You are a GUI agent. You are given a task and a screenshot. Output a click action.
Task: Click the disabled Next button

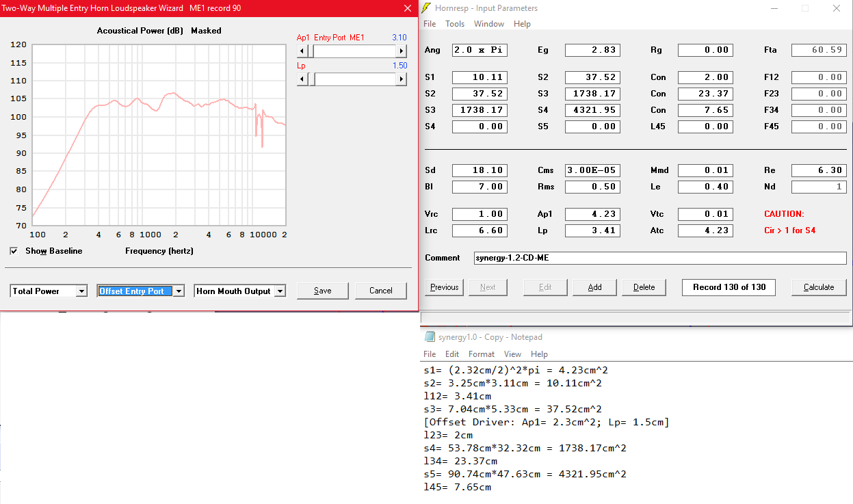click(488, 287)
